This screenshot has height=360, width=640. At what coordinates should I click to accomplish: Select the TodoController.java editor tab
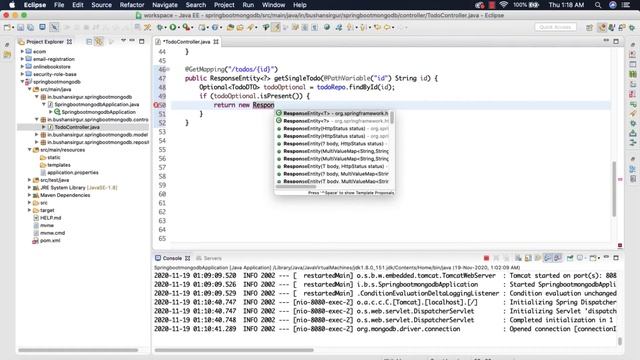click(x=187, y=42)
